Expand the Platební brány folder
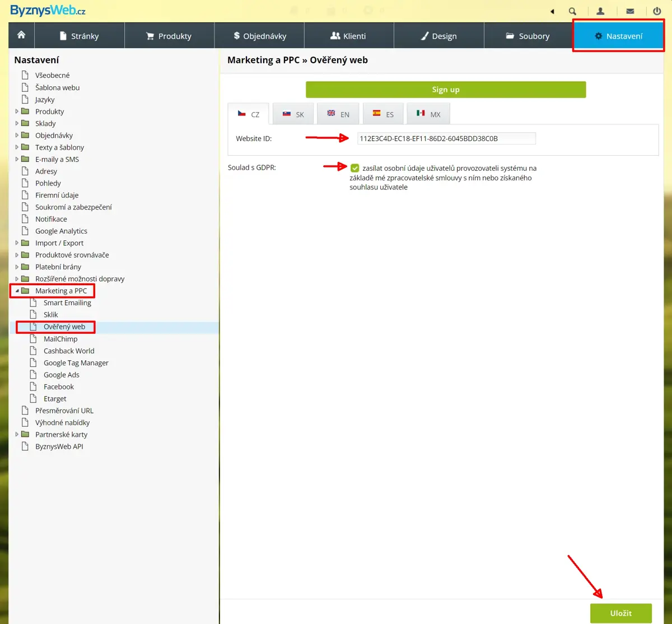This screenshot has height=624, width=672. (17, 267)
